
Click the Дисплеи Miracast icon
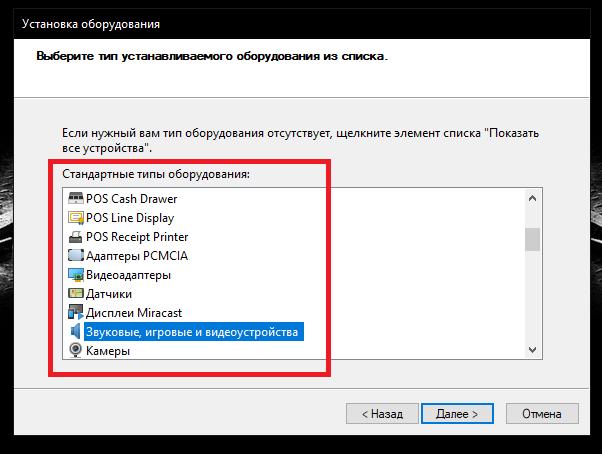76,312
